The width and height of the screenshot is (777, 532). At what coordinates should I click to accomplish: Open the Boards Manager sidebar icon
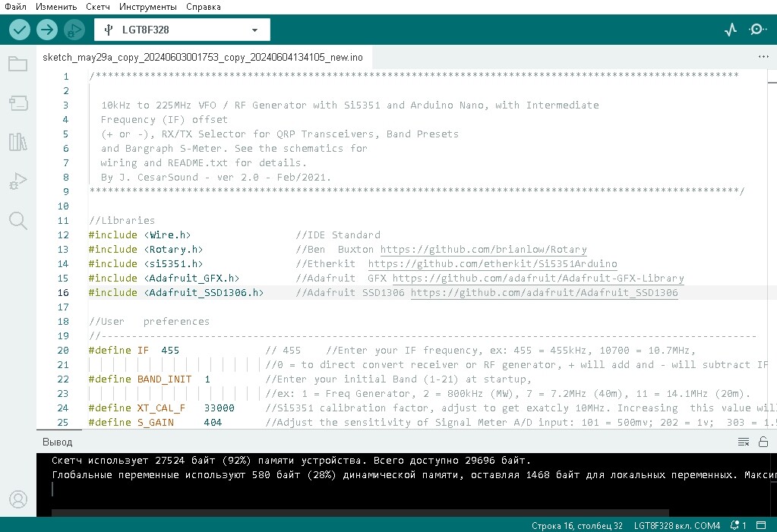(x=17, y=103)
